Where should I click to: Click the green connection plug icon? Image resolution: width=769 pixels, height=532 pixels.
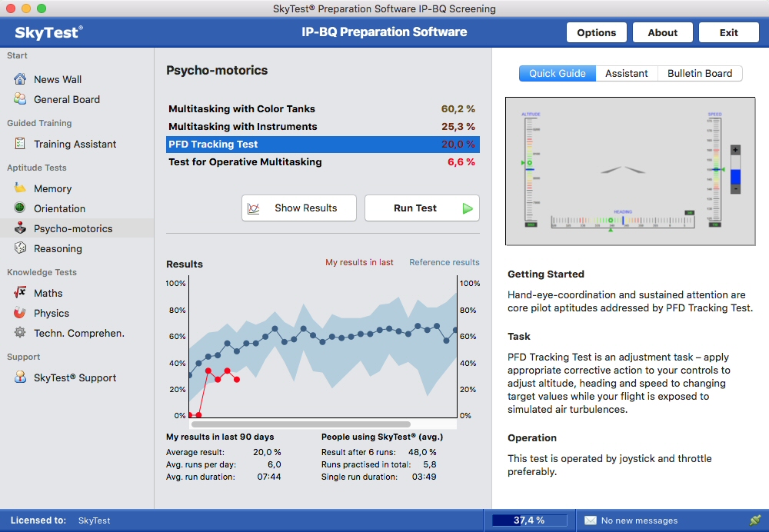click(754, 520)
